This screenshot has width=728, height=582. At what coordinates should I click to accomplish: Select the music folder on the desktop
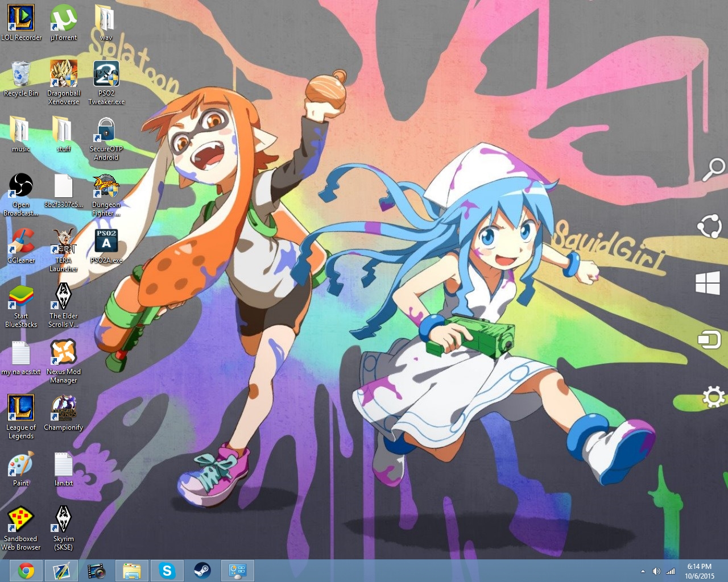[x=21, y=134]
